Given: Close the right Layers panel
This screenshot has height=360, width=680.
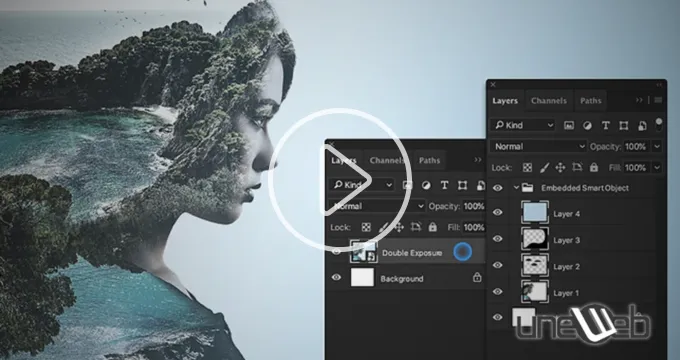Looking at the screenshot, I should pyautogui.click(x=493, y=85).
